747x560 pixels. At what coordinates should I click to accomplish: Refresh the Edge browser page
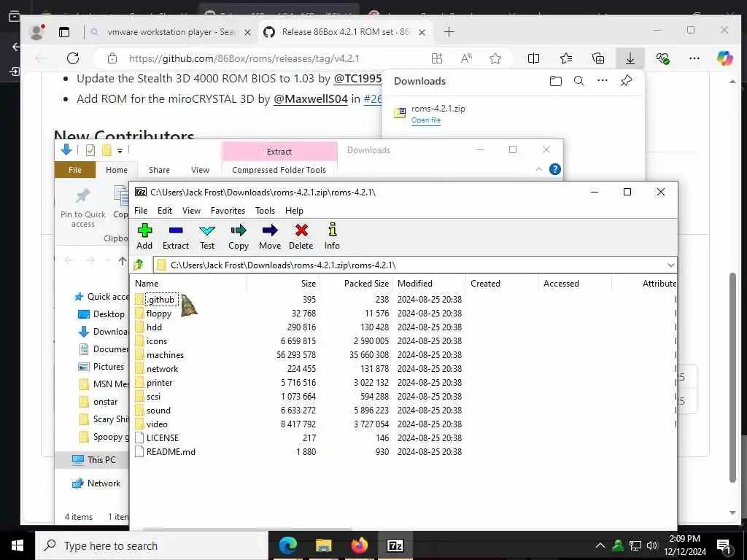(73, 58)
